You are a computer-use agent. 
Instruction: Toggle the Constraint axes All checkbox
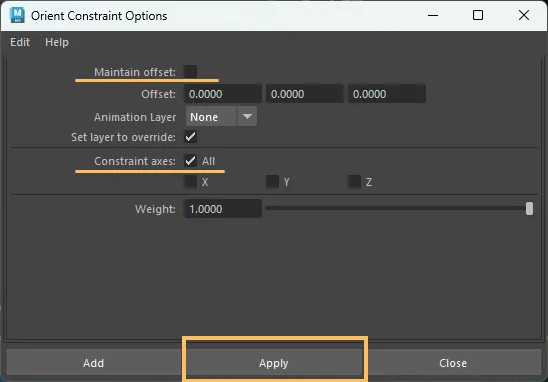point(190,161)
